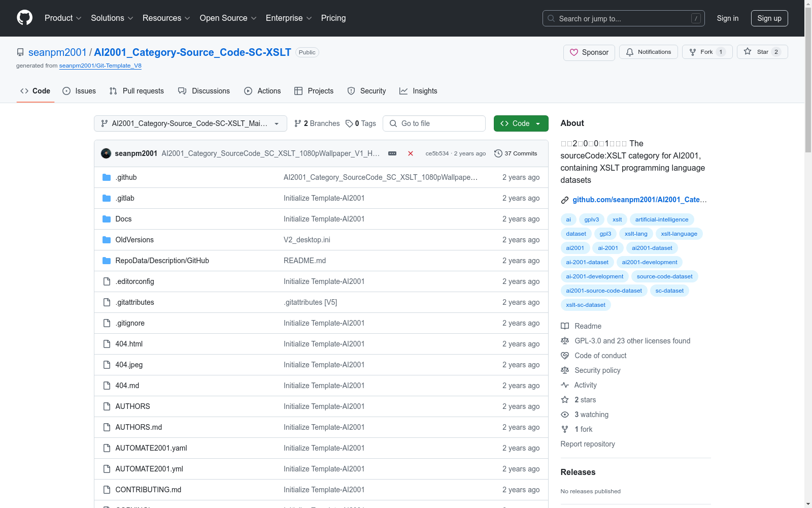The height and width of the screenshot is (508, 812).
Task: Expand the Resources menu
Action: pos(166,18)
